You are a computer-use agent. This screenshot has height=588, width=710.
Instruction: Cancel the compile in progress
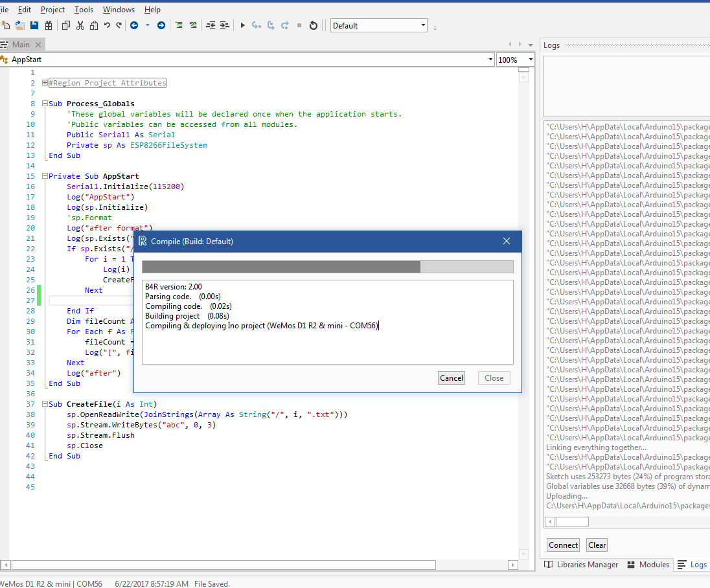click(451, 378)
